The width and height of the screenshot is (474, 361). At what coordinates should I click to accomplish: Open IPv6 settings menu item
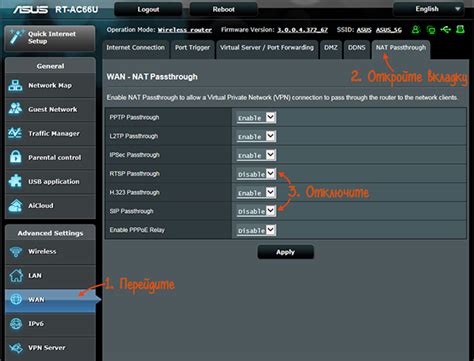[x=50, y=324]
